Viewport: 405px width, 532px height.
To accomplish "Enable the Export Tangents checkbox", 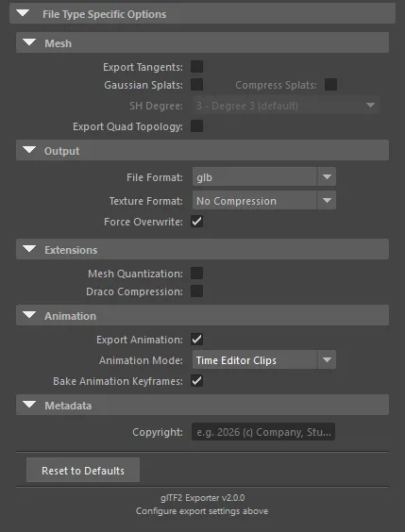I will [197, 66].
